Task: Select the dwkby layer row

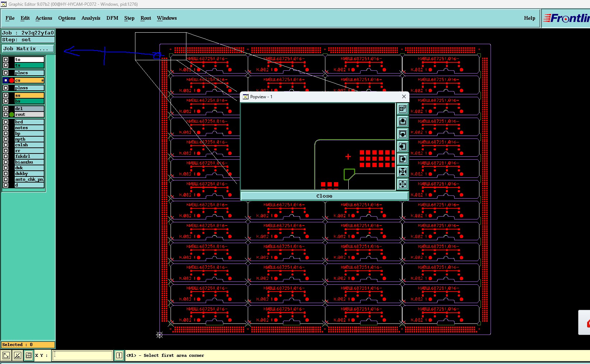Action: [29, 174]
